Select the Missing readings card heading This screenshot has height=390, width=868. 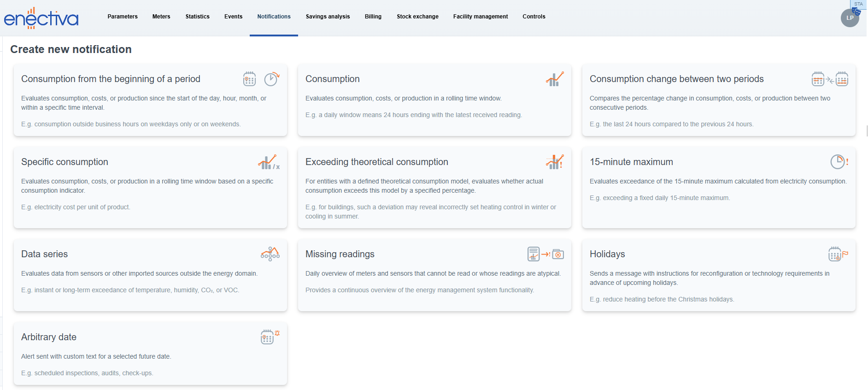pyautogui.click(x=340, y=254)
